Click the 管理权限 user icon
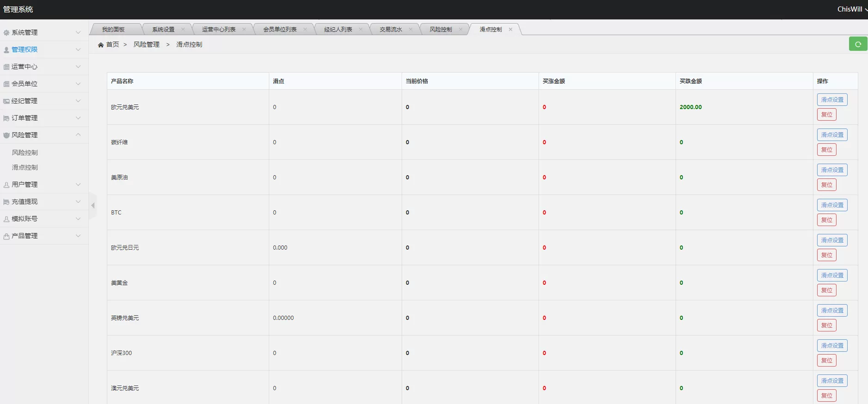The image size is (868, 404). point(6,50)
